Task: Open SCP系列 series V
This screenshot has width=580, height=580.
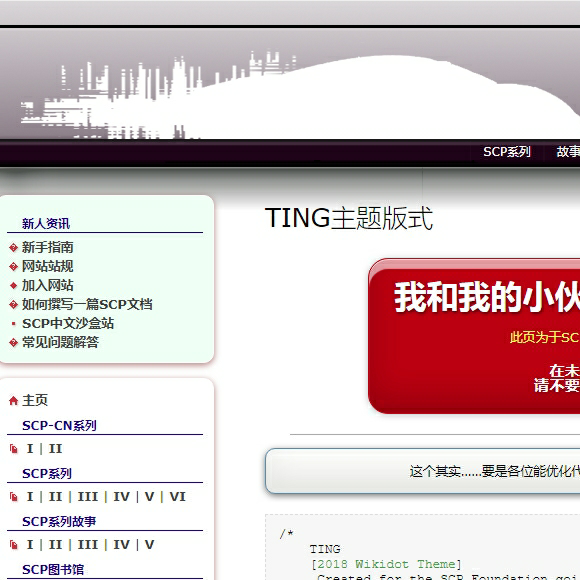Action: coord(149,497)
